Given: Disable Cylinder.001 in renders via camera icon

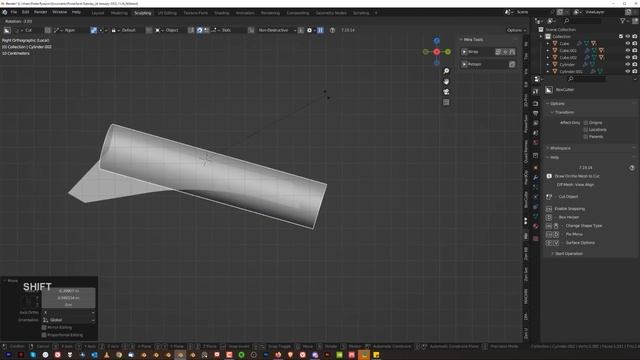Looking at the screenshot, I should [635, 71].
